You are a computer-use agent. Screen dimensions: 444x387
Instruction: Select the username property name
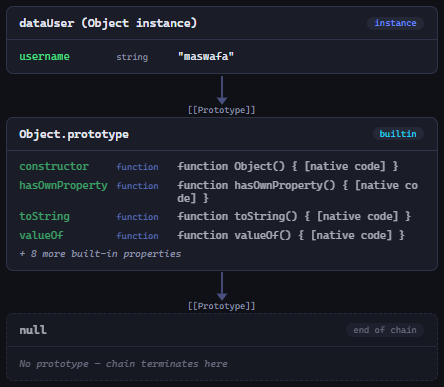[44, 56]
